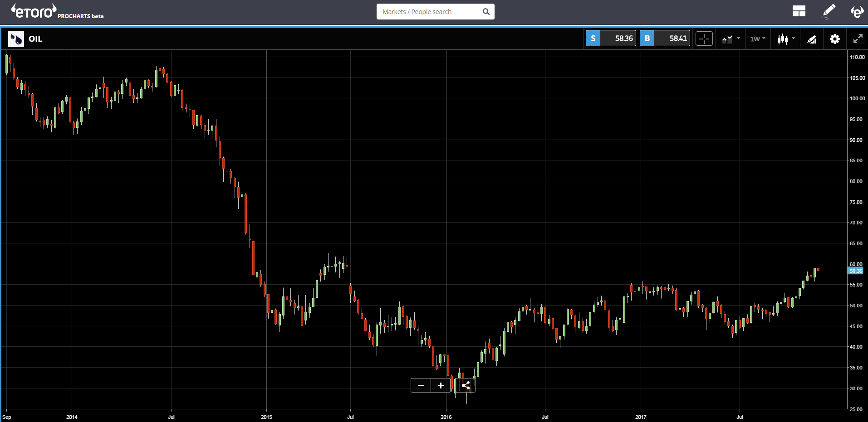Click the 100.00 price axis label
The width and height of the screenshot is (868, 422).
tap(857, 98)
